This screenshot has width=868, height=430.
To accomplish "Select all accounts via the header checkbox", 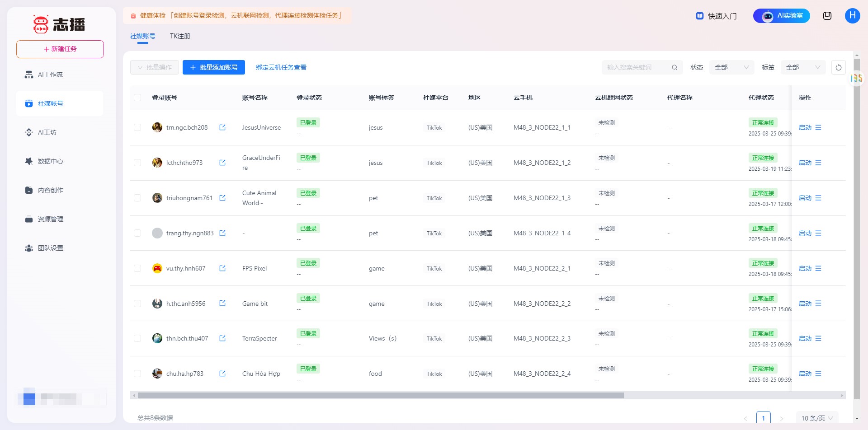I will tap(137, 97).
